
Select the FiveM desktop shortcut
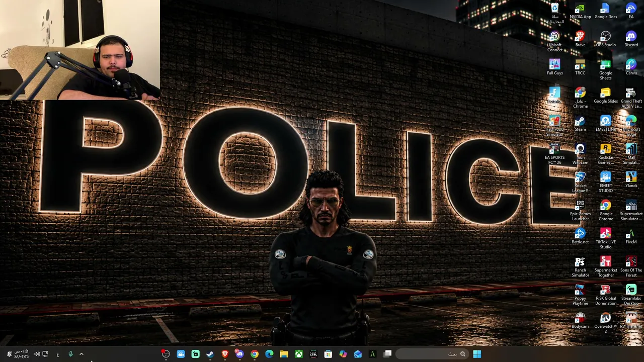(x=631, y=236)
